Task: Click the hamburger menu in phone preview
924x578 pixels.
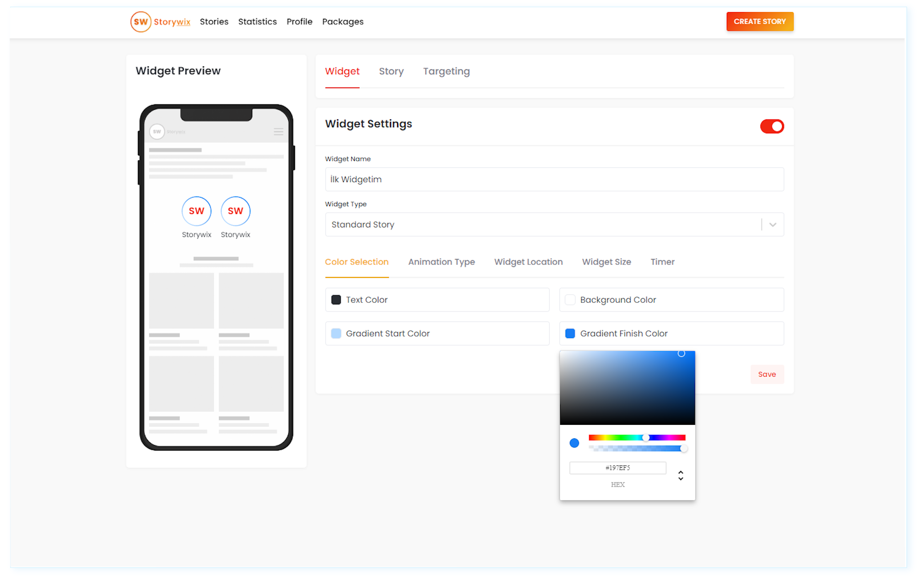Action: pyautogui.click(x=278, y=131)
